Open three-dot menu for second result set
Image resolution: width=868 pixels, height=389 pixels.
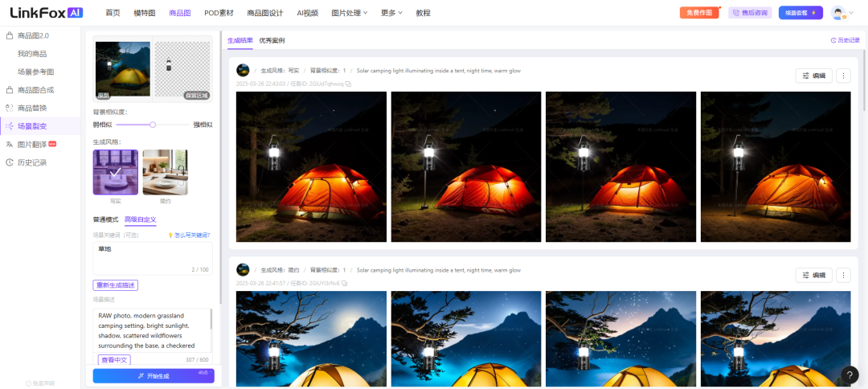843,275
